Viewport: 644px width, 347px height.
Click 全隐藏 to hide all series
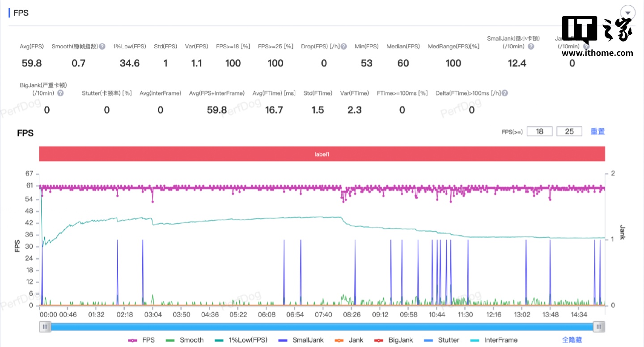click(572, 340)
